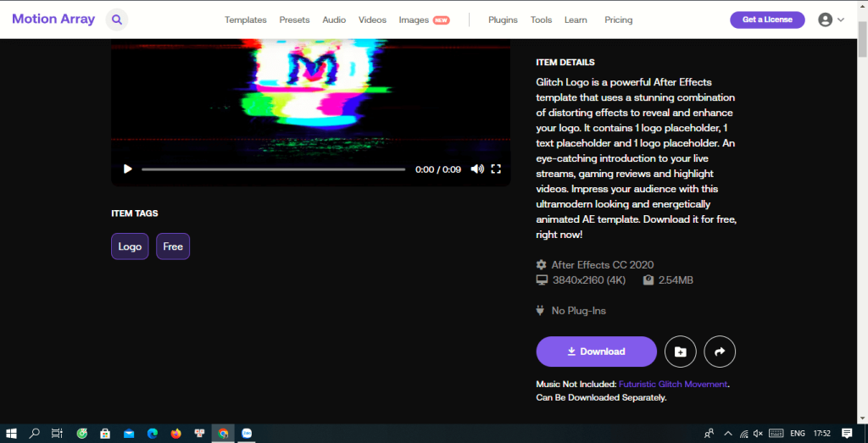The image size is (868, 443).
Task: Click the purple Download button
Action: coord(596,352)
